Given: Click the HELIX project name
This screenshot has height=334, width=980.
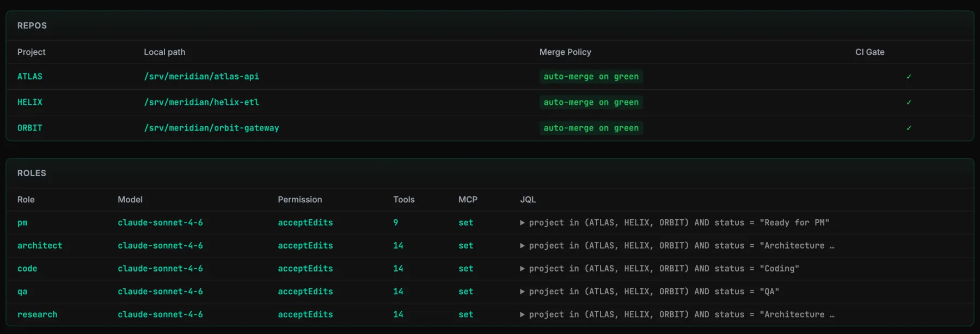Looking at the screenshot, I should coord(30,102).
